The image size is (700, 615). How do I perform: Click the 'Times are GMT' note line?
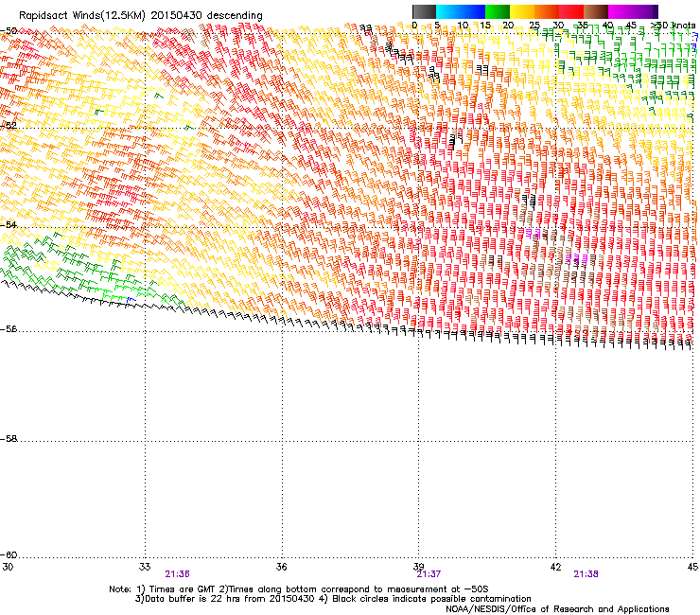coord(299,589)
